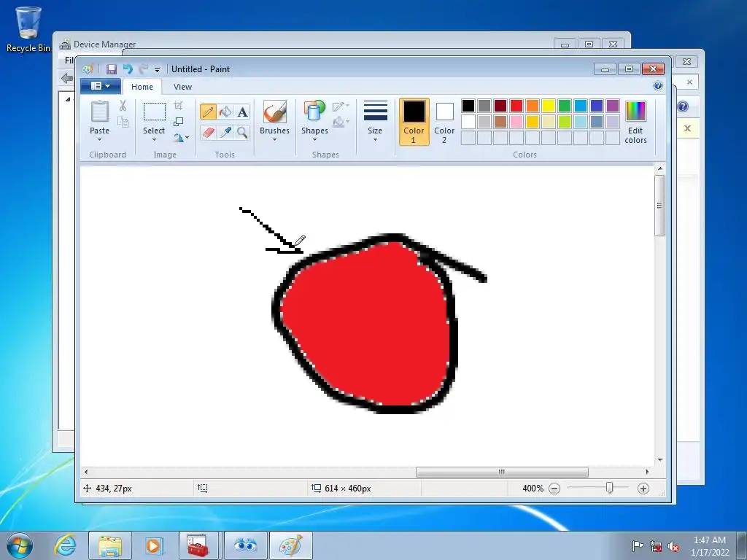This screenshot has height=560, width=747.
Task: Click the rectangular Select icon
Action: pos(155,112)
